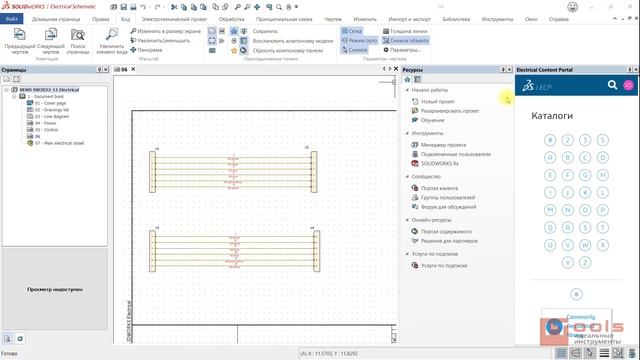Click Сохранить panel layout button
This screenshot has height=360, width=640.
click(265, 31)
